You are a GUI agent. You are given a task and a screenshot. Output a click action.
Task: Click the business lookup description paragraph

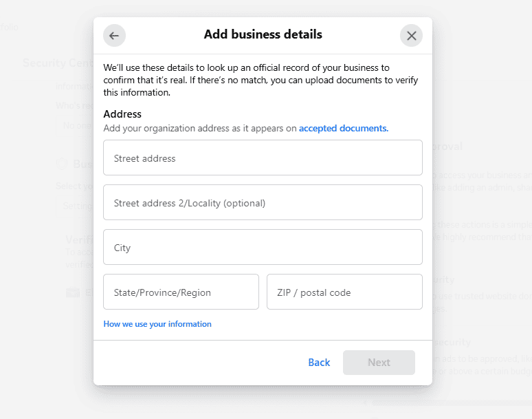(x=261, y=80)
